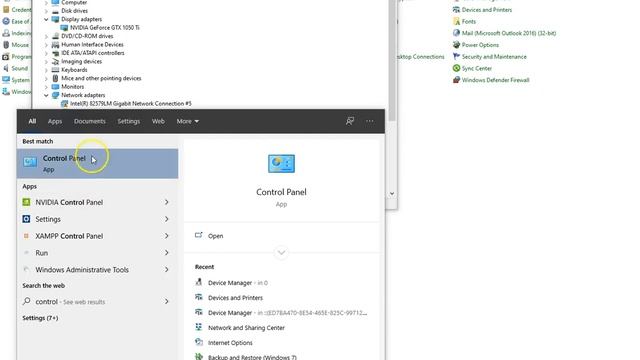Open Windows Defender Firewall link

tap(496, 80)
